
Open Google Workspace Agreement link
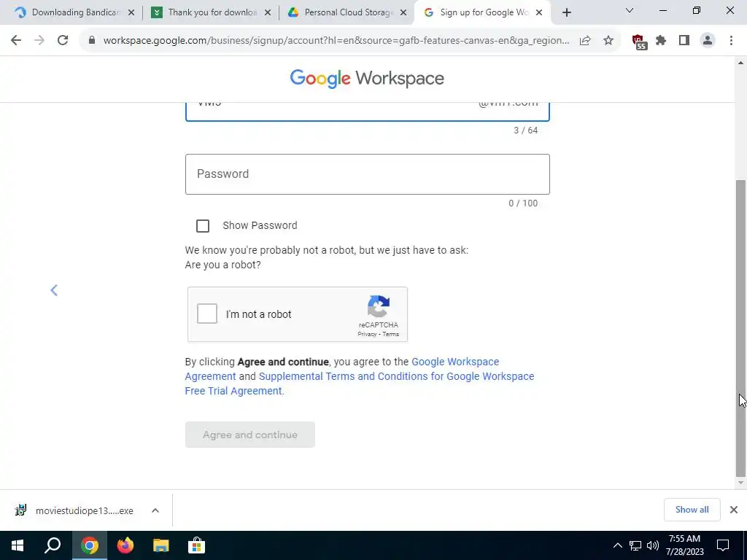click(341, 369)
